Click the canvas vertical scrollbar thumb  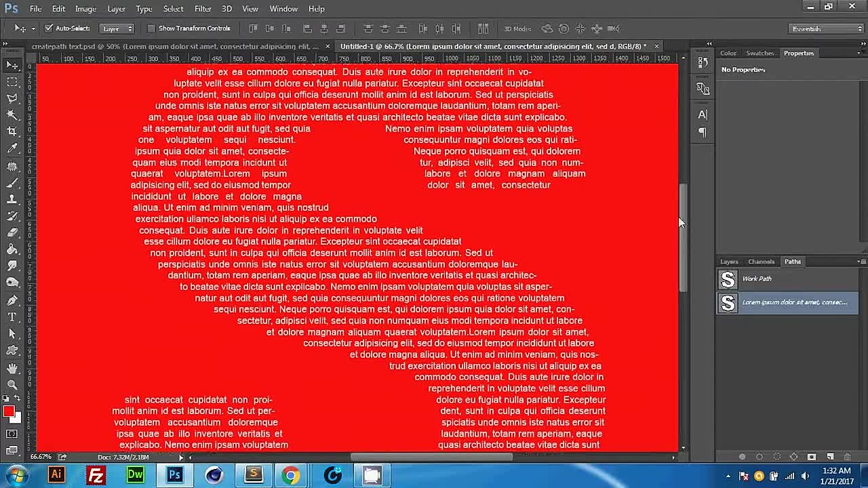pyautogui.click(x=683, y=237)
